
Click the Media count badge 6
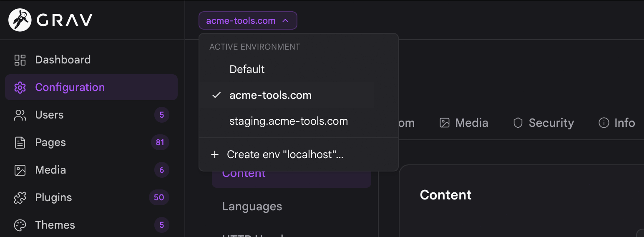[162, 170]
